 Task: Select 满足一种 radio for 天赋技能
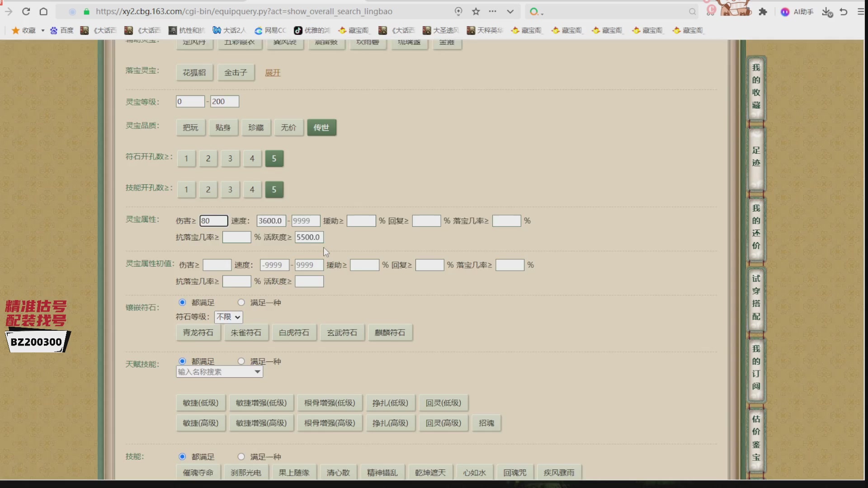[241, 361]
